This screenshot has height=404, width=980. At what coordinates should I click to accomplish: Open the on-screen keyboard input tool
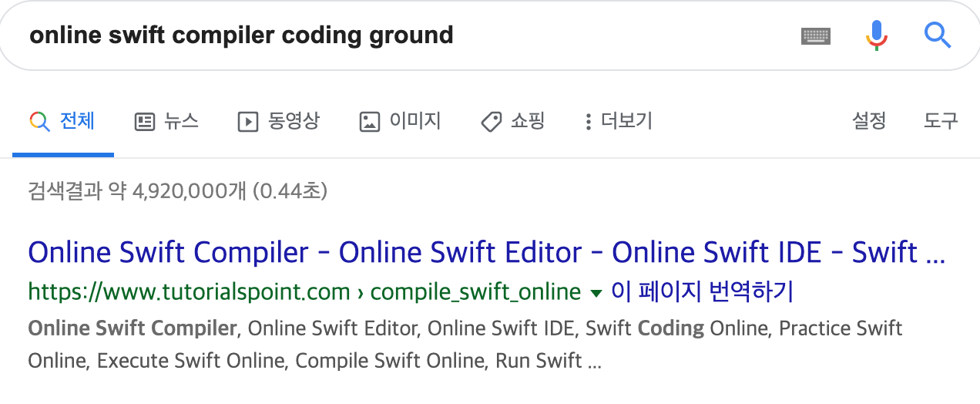point(816,35)
